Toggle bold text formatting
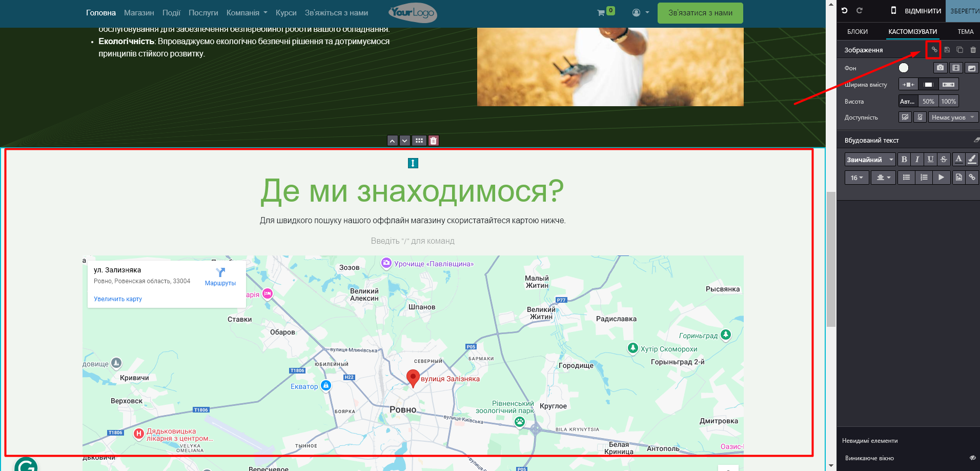The width and height of the screenshot is (980, 471). [x=904, y=160]
